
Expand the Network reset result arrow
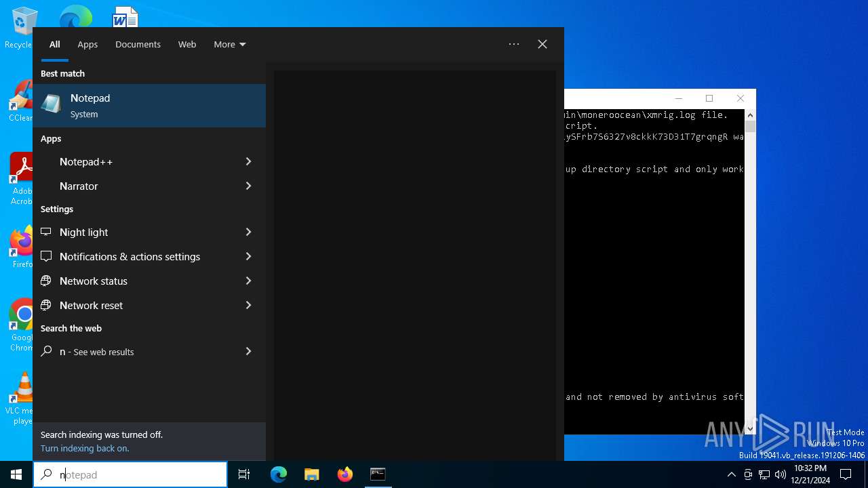coord(248,305)
